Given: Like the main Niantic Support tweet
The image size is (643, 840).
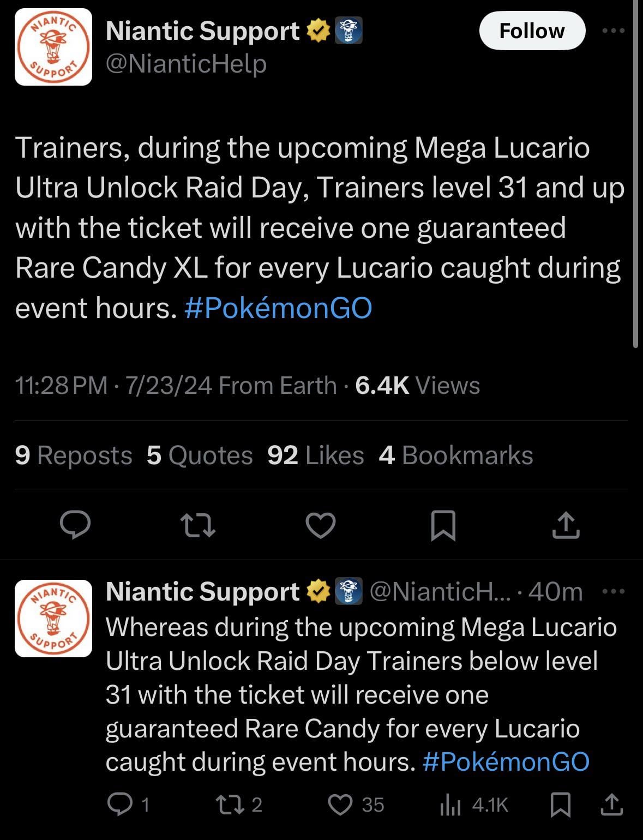Looking at the screenshot, I should pyautogui.click(x=320, y=525).
